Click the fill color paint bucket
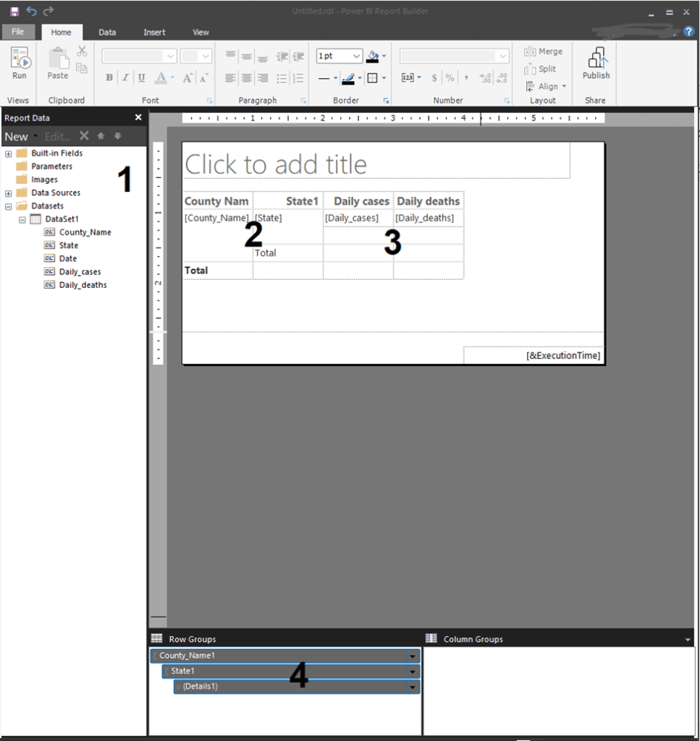700x741 pixels. pos(373,56)
